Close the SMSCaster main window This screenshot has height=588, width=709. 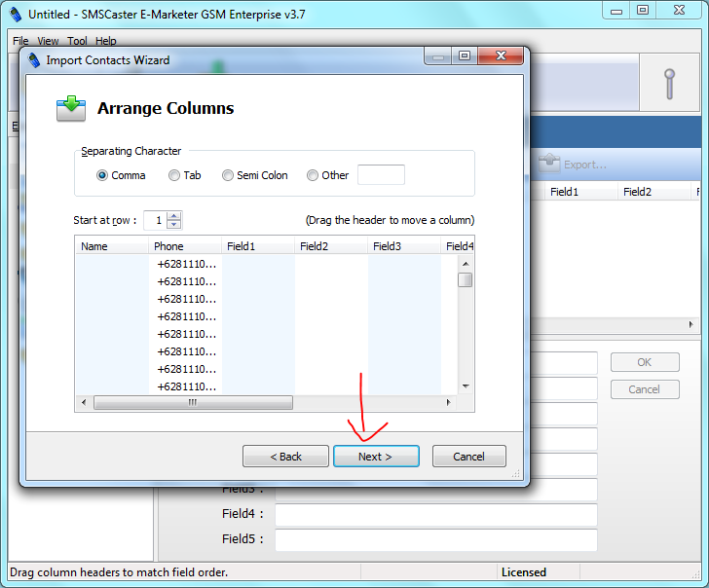tap(679, 11)
